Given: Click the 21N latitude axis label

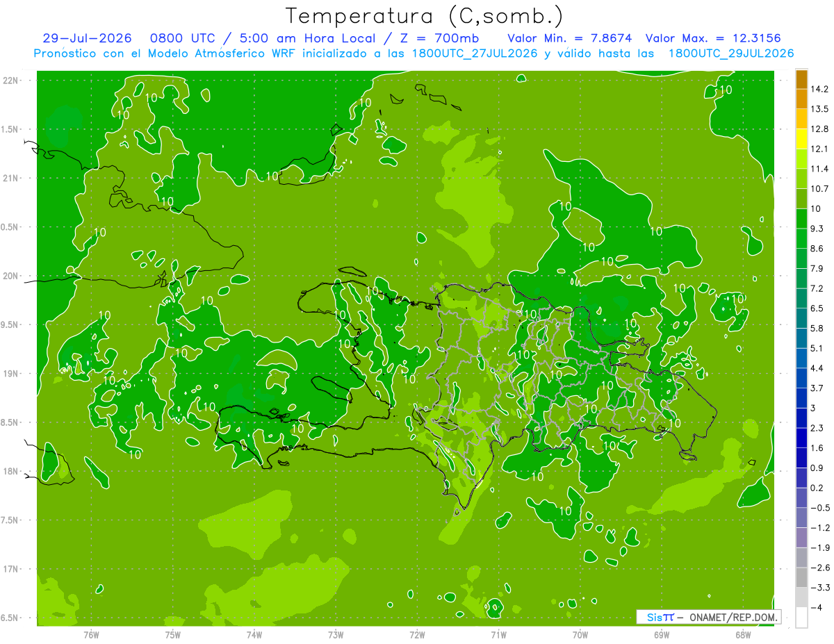Looking at the screenshot, I should click(x=10, y=178).
